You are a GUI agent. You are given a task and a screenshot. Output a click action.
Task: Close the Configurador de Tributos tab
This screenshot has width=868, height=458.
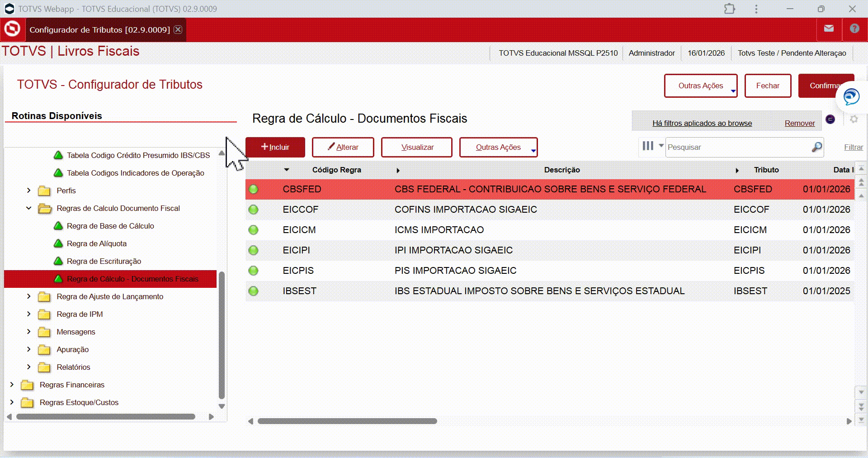[x=178, y=29]
